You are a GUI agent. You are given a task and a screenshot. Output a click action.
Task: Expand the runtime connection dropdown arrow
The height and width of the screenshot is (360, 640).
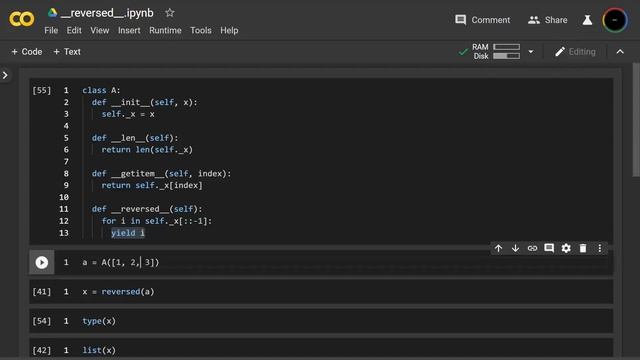pyautogui.click(x=531, y=52)
